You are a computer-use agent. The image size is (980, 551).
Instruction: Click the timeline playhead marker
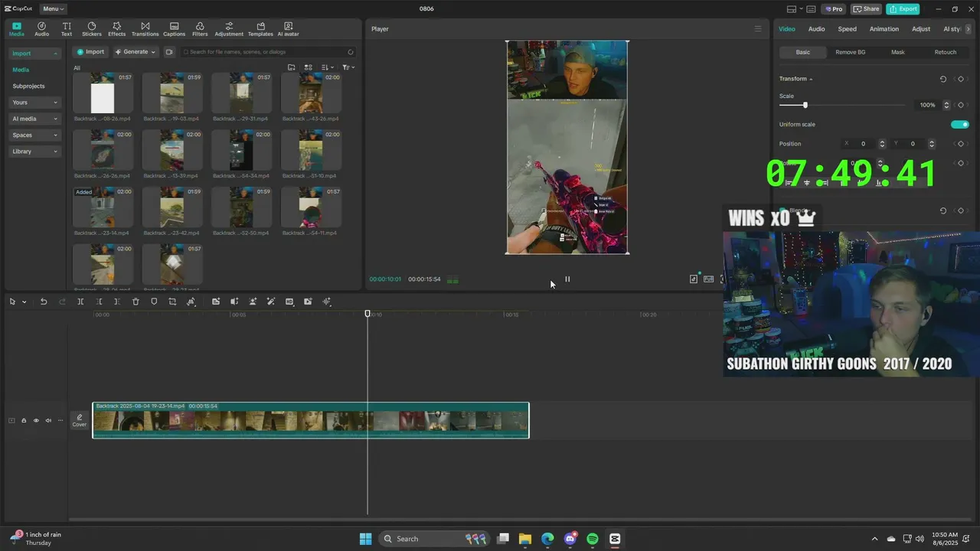[x=367, y=314]
